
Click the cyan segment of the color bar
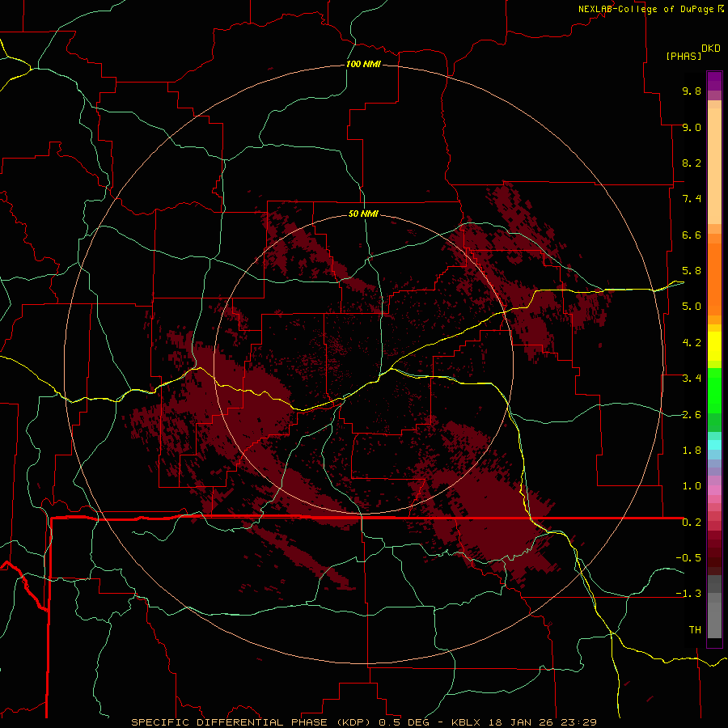click(714, 444)
